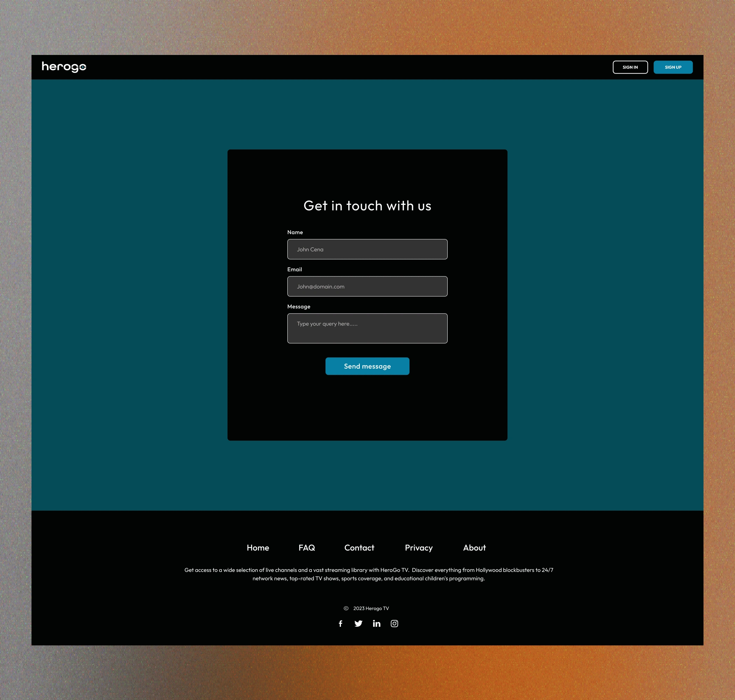Open the FAQ footer link
Screen dimensions: 735x700
click(x=307, y=548)
